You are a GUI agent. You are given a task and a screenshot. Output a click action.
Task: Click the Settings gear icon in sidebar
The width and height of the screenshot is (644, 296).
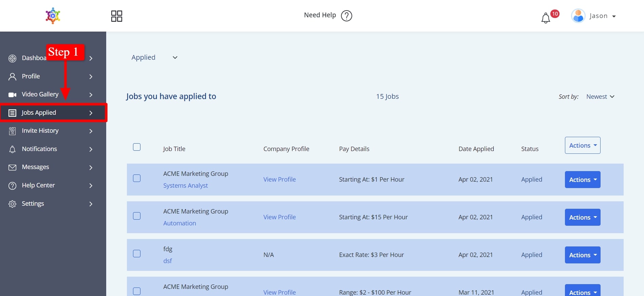click(13, 204)
